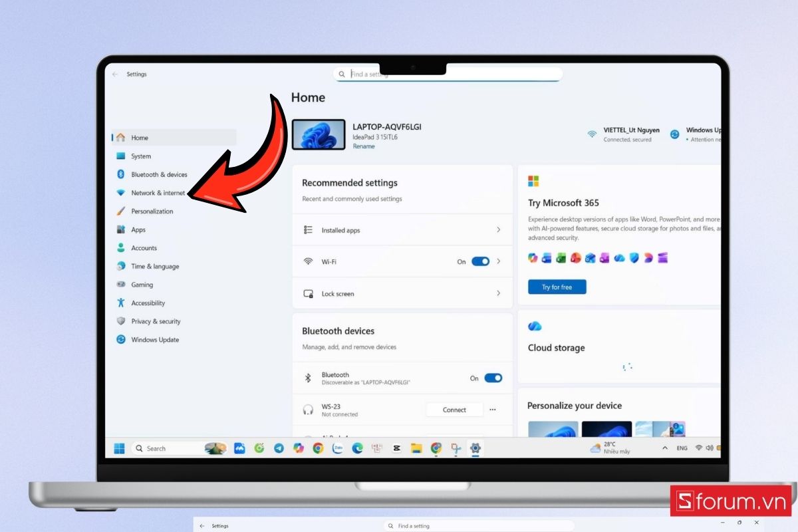Click the Privacy & security shield icon
This screenshot has height=532, width=798.
(120, 321)
